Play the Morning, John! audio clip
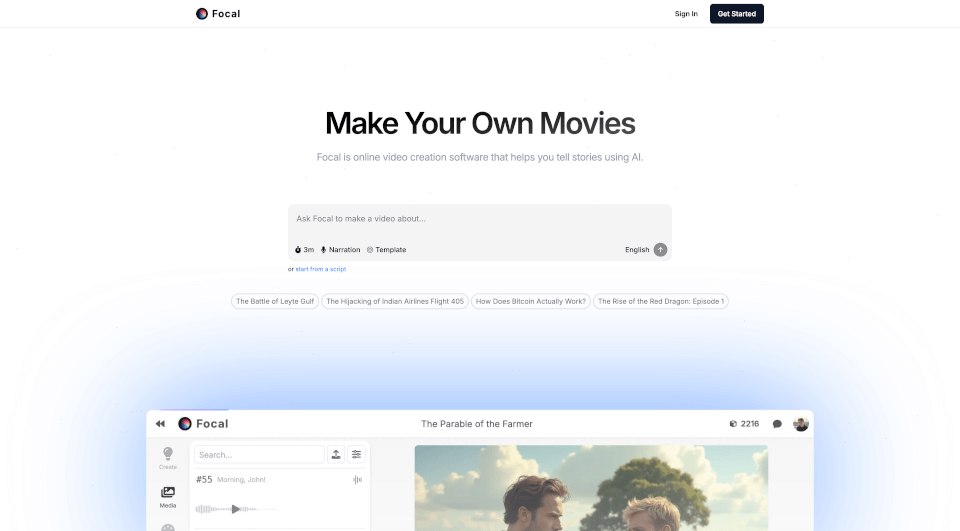This screenshot has width=960, height=531. pos(235,509)
